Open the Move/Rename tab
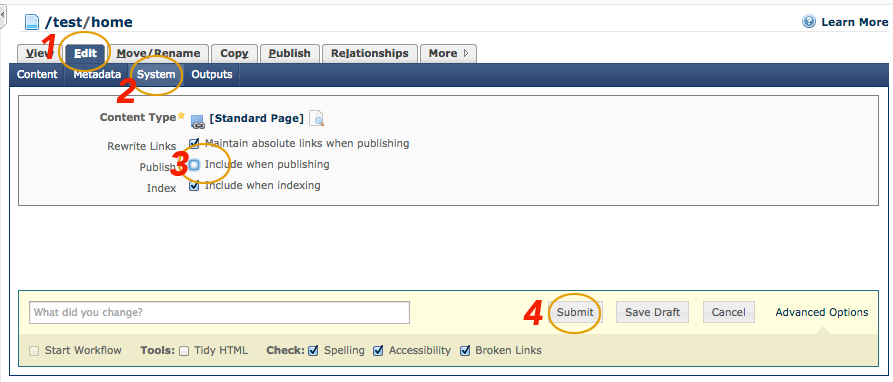Screen dimensions: 893x382 (158, 54)
